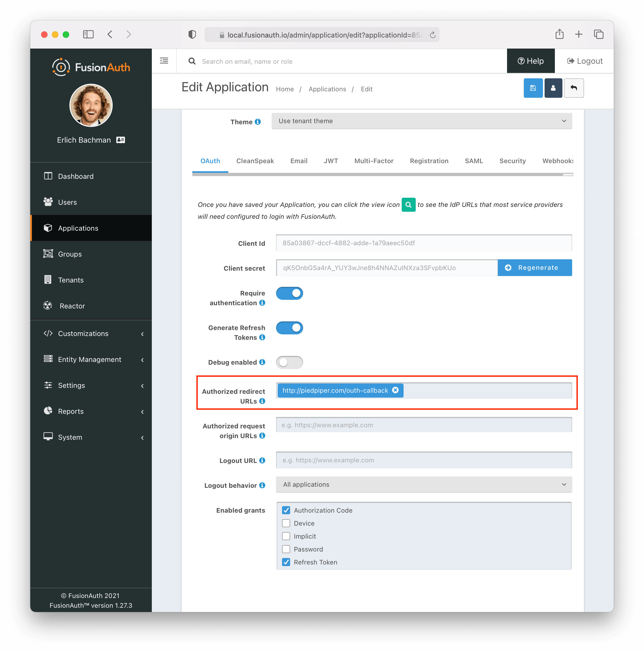This screenshot has height=652, width=644.
Task: Toggle the Generate Refresh Tokens switch
Action: (289, 327)
